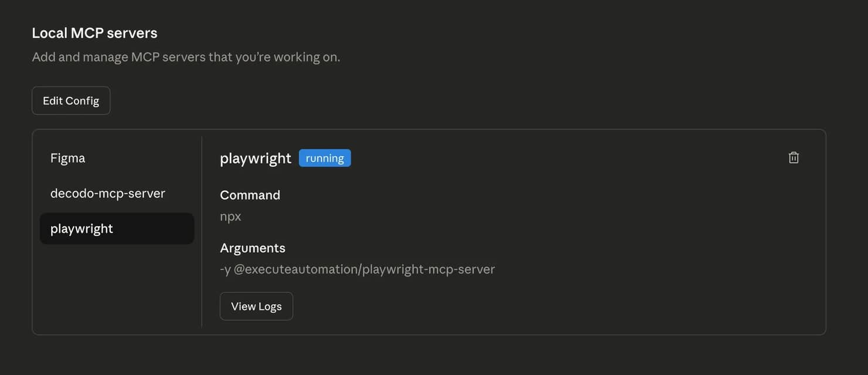Click the npx command value
The height and width of the screenshot is (375, 868).
coord(230,216)
